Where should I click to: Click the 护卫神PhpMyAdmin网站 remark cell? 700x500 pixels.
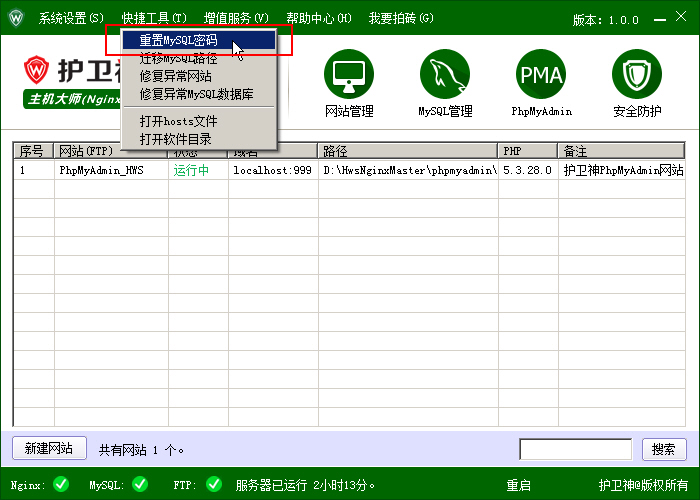pyautogui.click(x=623, y=170)
